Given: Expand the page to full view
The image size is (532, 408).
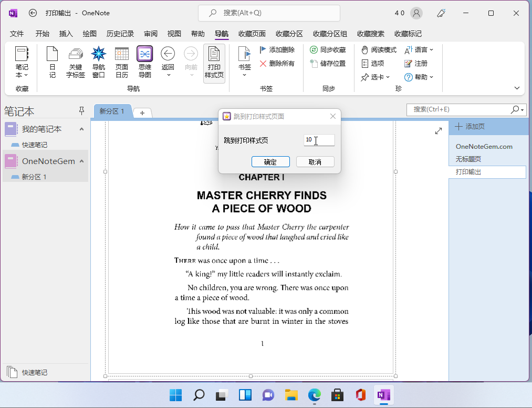Looking at the screenshot, I should [x=439, y=131].
